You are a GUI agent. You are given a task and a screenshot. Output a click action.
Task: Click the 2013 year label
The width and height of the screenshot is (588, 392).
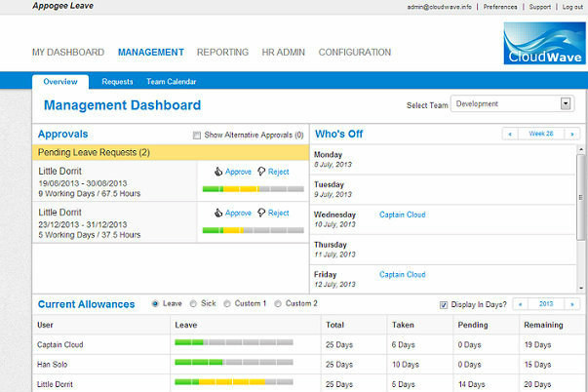pyautogui.click(x=546, y=304)
